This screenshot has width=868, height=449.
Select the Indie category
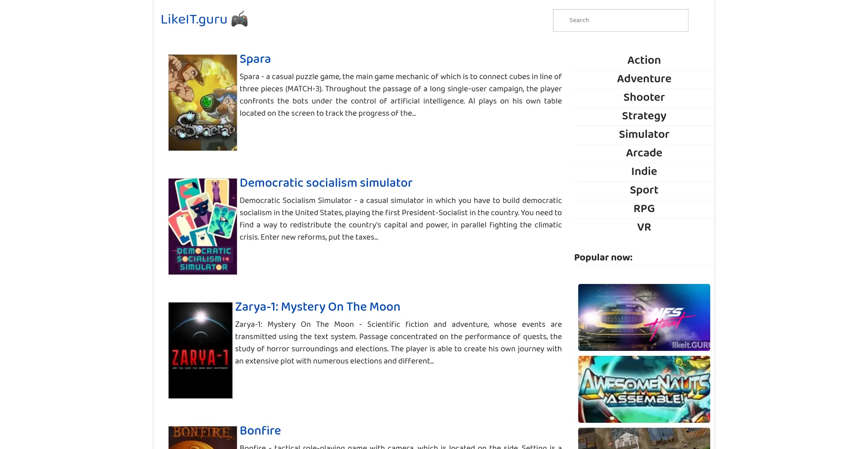(644, 171)
